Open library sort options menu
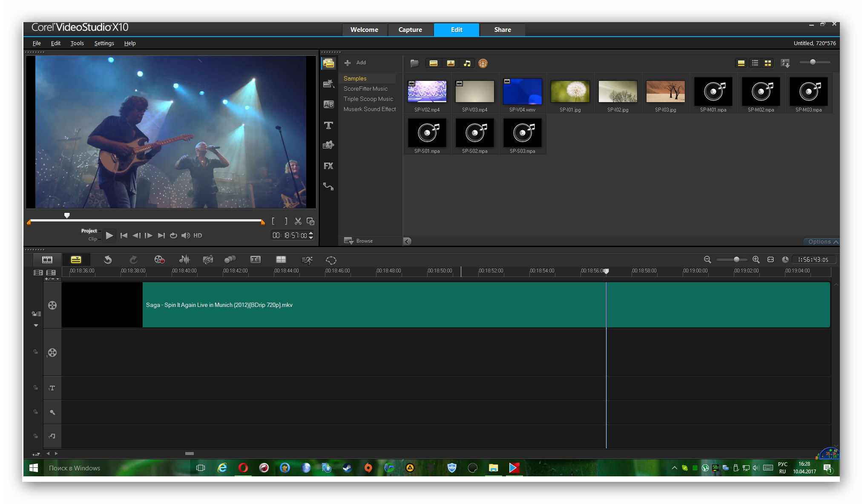Screen dimensions: 862x504 785,63
